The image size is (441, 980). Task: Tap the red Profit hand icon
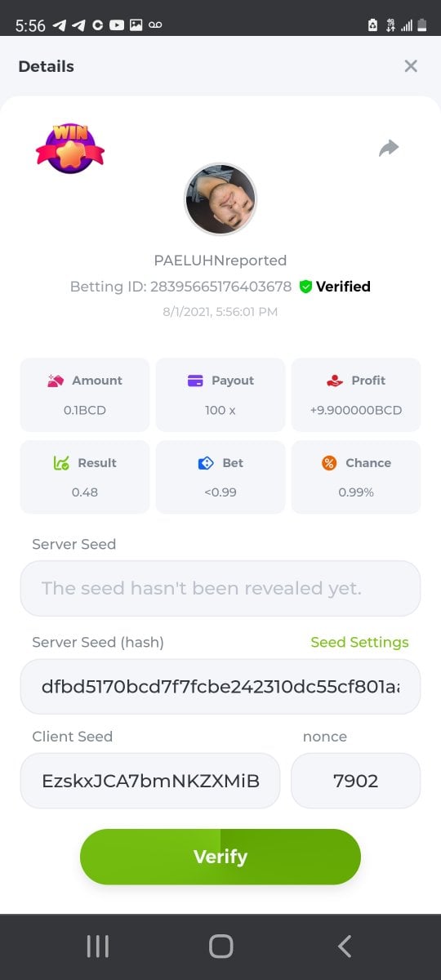pyautogui.click(x=334, y=381)
